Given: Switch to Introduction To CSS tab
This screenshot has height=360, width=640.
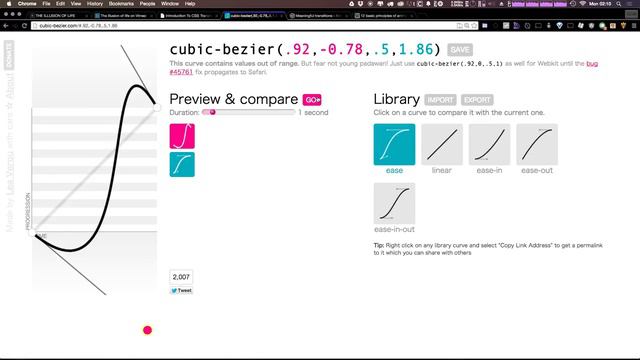Looking at the screenshot, I should point(188,16).
